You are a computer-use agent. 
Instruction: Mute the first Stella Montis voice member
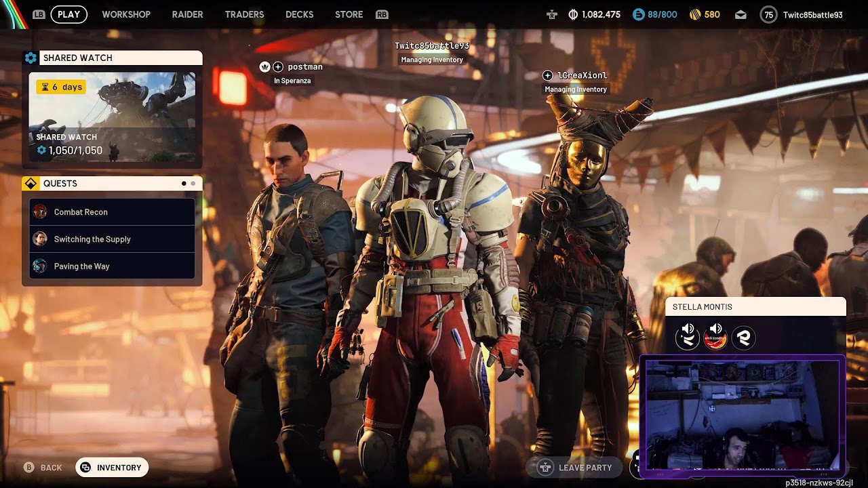[688, 338]
